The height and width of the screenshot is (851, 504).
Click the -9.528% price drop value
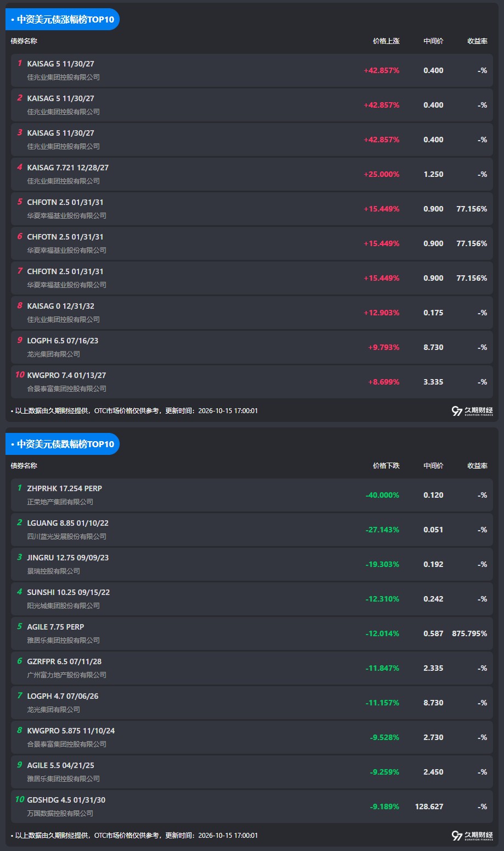coord(385,737)
